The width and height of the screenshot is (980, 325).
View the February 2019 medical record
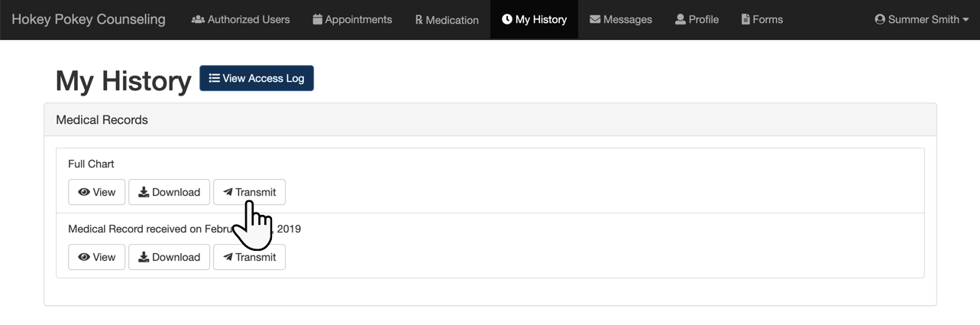[x=97, y=257]
